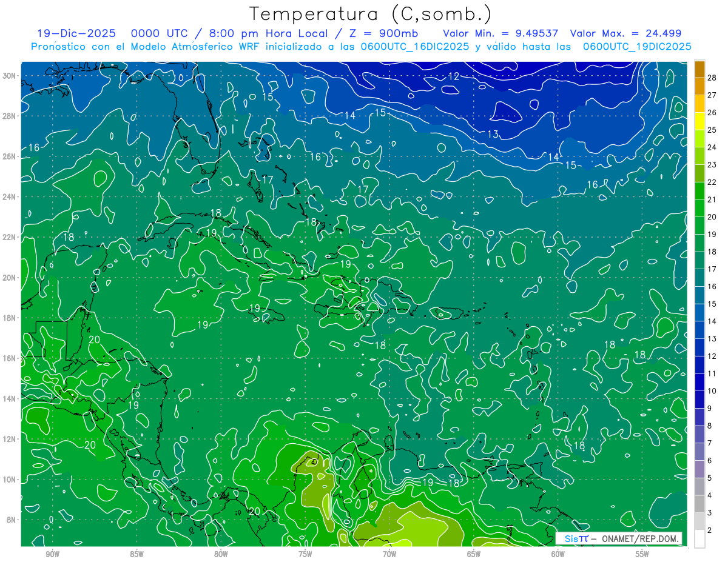Screen dimensions: 728x562
Task: Click the '70W' longitude axis label
Action: coord(389,554)
